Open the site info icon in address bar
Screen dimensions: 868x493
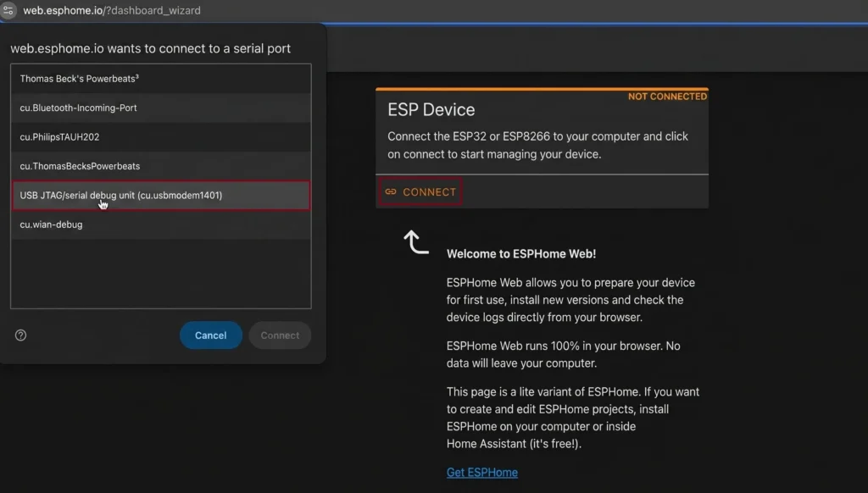[8, 10]
